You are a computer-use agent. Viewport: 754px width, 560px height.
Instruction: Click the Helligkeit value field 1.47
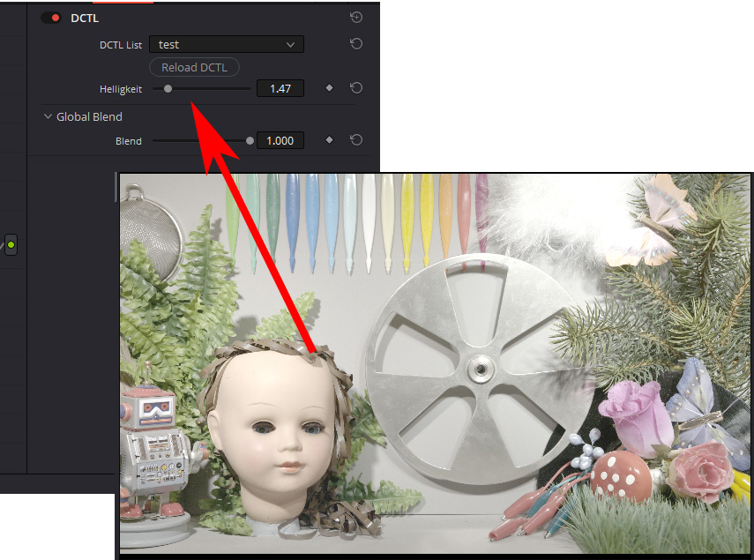(280, 88)
